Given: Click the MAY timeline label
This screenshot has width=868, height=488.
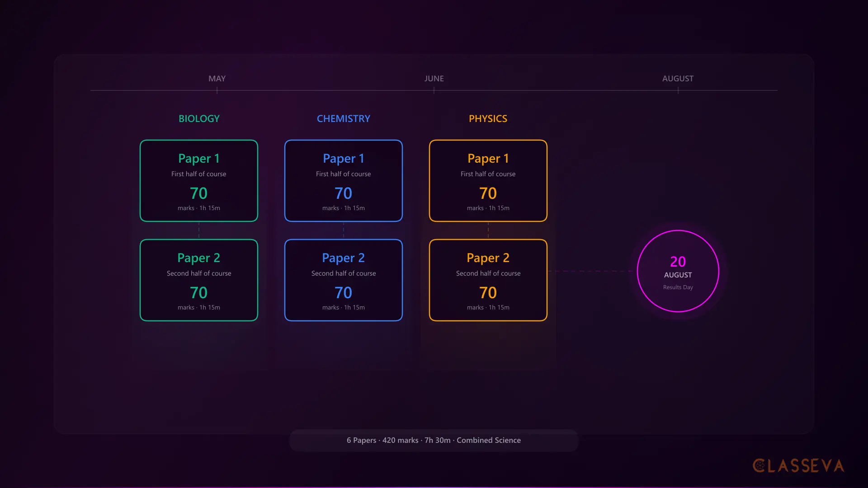Looking at the screenshot, I should 217,79.
